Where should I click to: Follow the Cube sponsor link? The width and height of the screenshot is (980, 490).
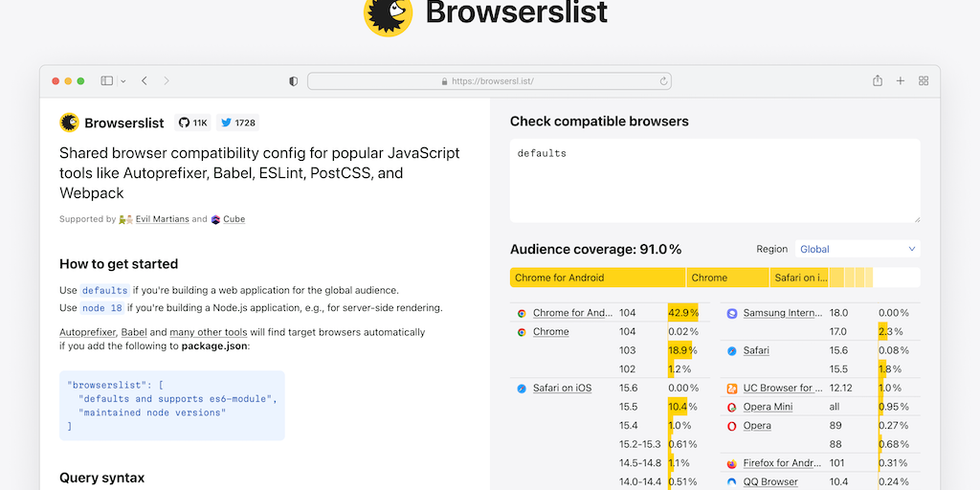(234, 219)
